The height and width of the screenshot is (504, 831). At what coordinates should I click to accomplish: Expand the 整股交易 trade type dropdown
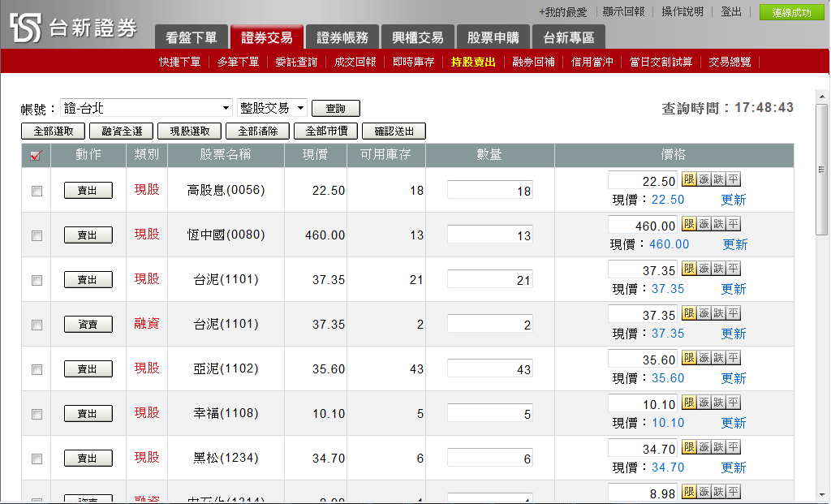coord(272,108)
